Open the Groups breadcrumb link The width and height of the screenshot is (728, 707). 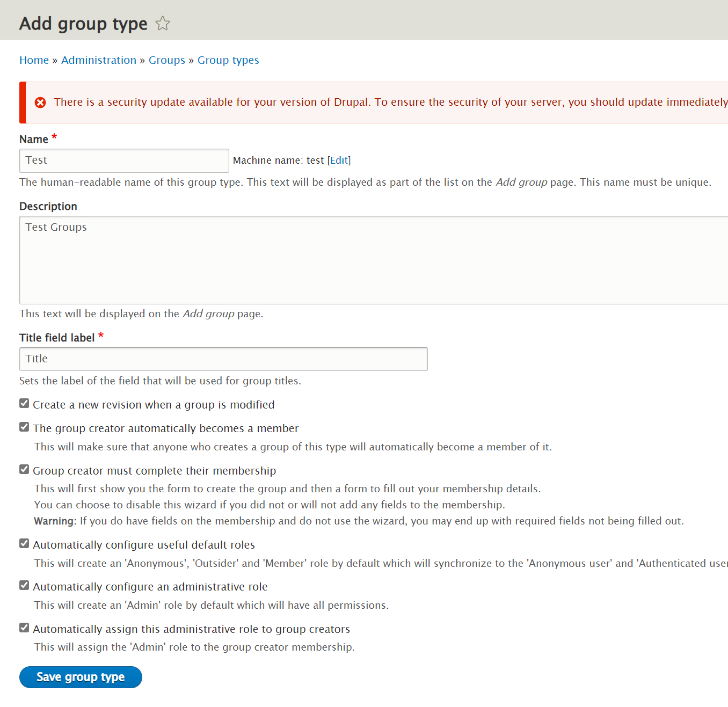tap(166, 60)
